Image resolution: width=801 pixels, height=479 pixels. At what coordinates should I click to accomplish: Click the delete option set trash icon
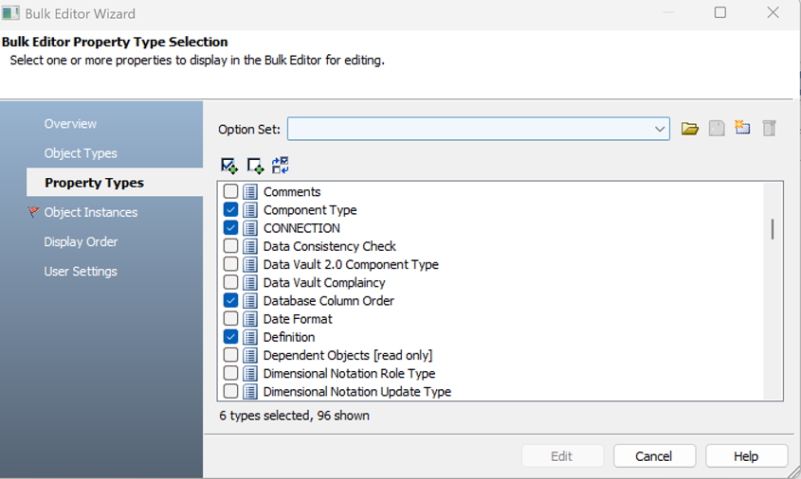coord(769,129)
